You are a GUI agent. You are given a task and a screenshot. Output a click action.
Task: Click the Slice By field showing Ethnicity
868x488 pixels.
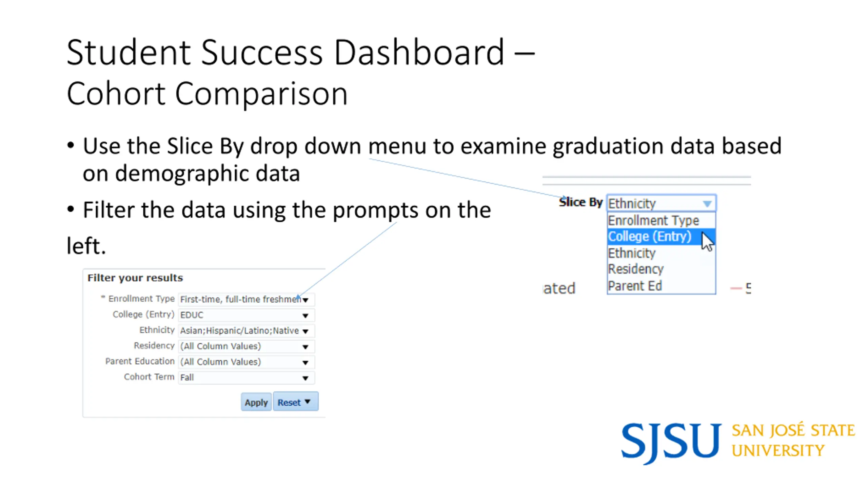661,203
